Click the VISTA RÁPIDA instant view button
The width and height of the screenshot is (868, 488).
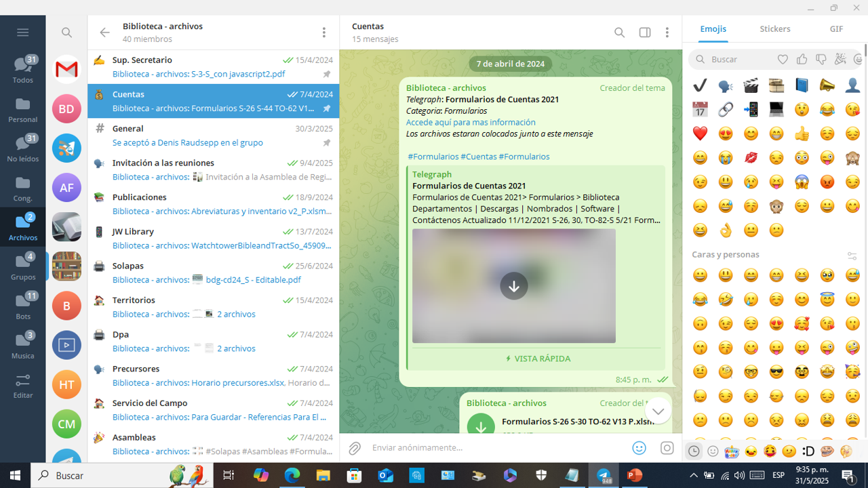(538, 359)
